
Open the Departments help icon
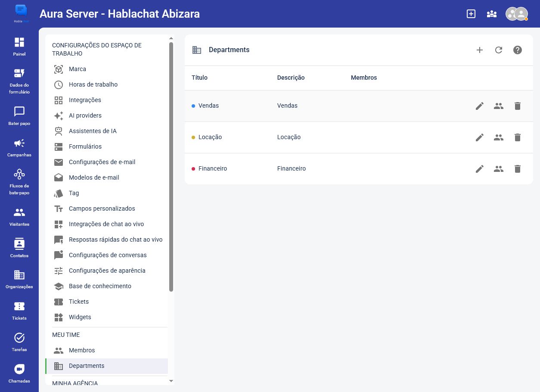(518, 50)
